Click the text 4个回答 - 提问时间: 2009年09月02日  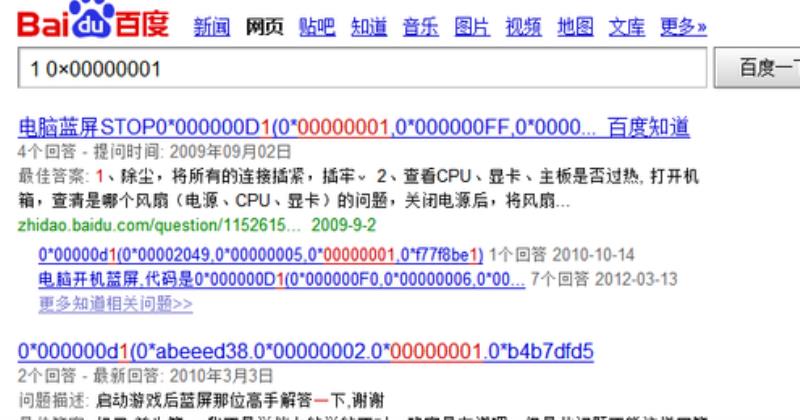point(155,152)
